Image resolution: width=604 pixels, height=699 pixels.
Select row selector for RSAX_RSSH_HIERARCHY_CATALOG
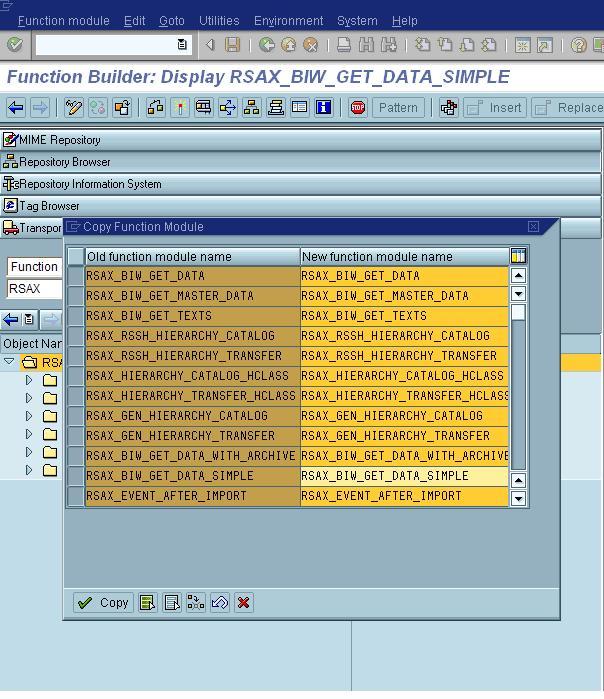pyautogui.click(x=76, y=336)
